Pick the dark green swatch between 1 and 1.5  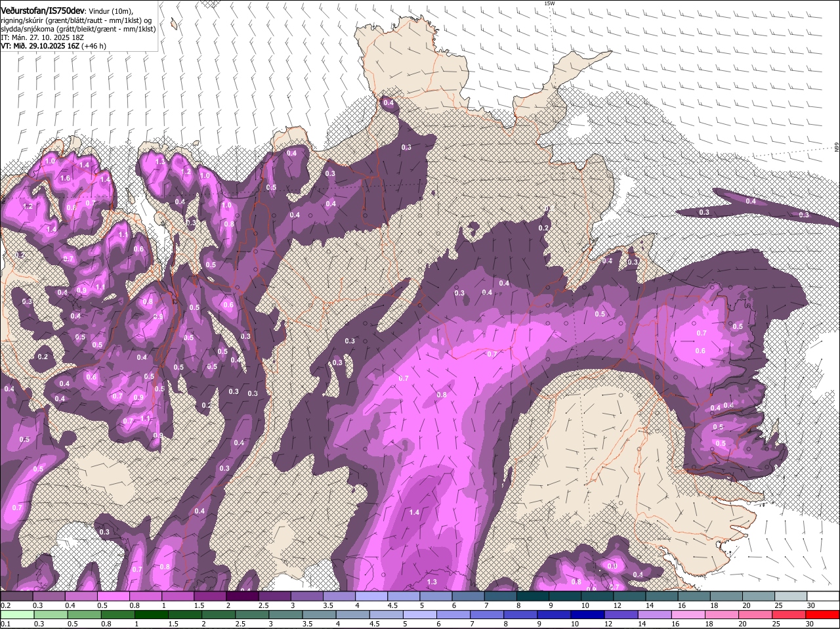coord(152,615)
